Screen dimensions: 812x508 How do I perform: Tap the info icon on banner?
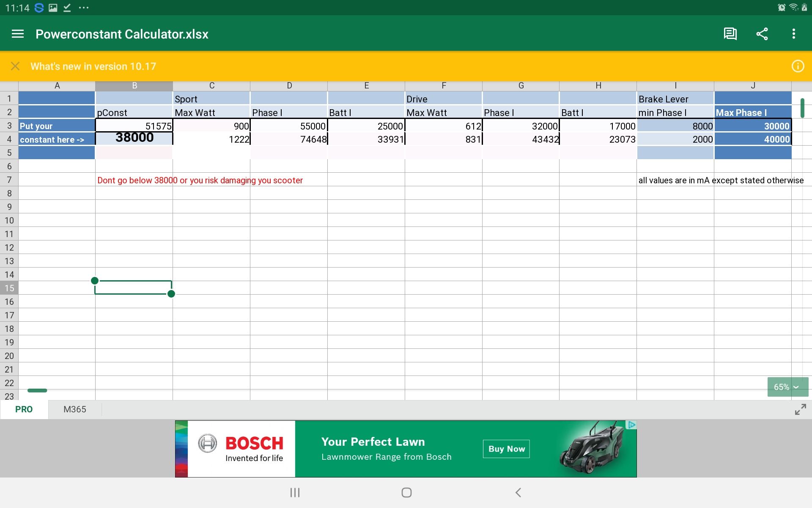pos(798,66)
